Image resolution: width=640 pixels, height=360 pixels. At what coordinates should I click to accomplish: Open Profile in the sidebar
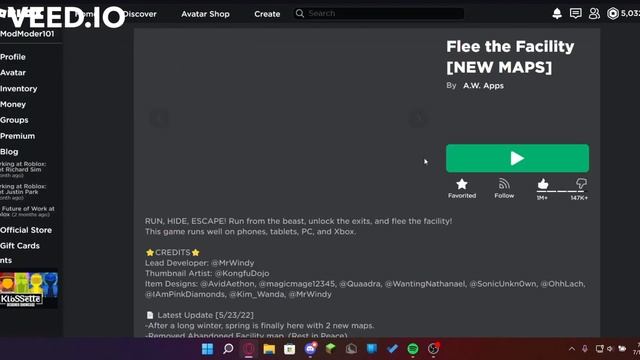(13, 57)
